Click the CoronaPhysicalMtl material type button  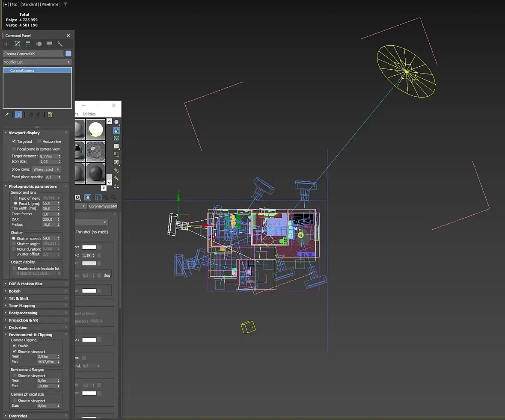103,206
